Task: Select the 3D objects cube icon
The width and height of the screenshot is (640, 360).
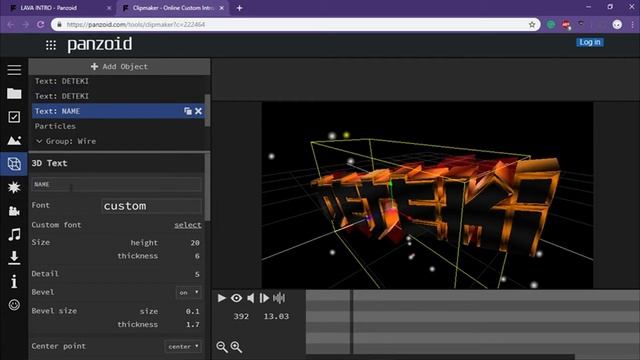Action: (14, 164)
